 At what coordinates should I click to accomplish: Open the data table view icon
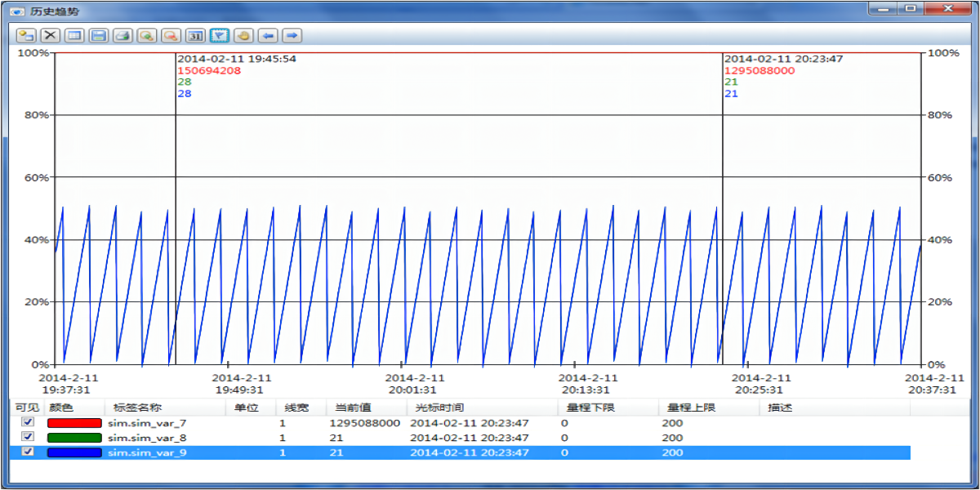coord(74,35)
